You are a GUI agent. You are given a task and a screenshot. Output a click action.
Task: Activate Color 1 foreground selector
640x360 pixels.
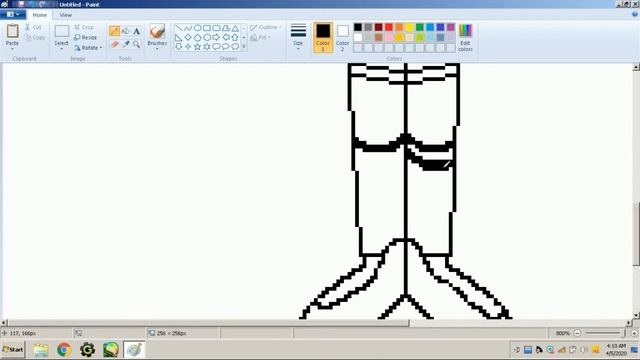click(323, 37)
